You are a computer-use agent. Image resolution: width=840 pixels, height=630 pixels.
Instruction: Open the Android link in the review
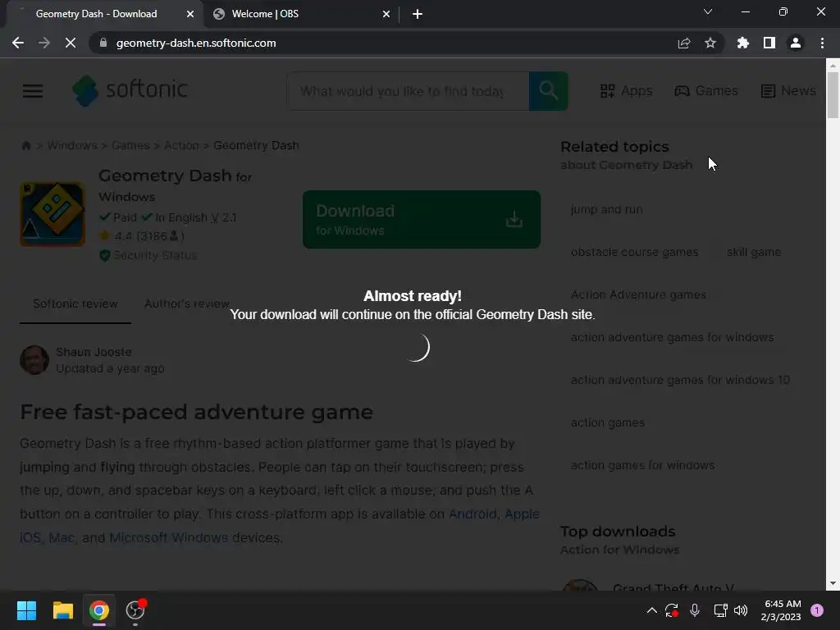[472, 514]
